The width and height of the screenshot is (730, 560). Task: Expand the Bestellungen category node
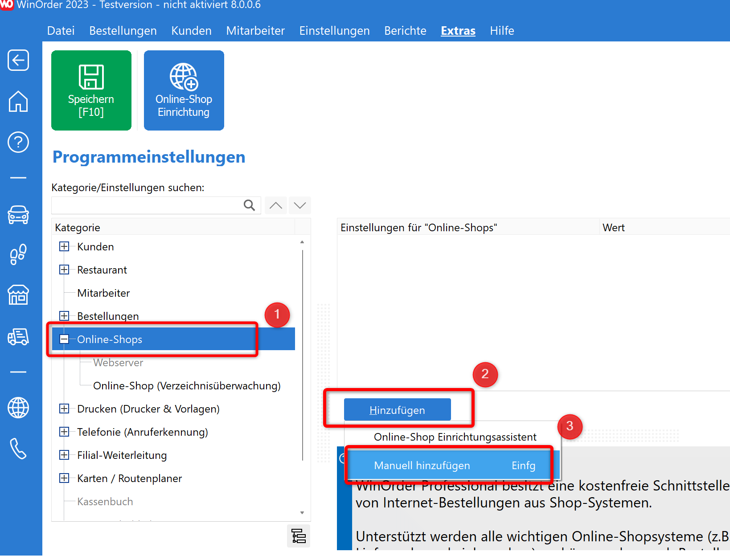click(x=64, y=316)
